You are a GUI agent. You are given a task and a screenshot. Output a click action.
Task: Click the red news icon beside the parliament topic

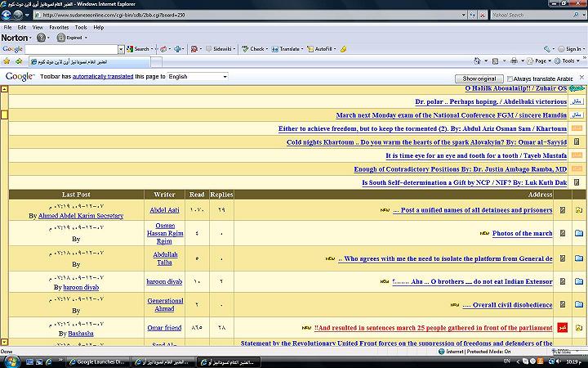pos(562,328)
